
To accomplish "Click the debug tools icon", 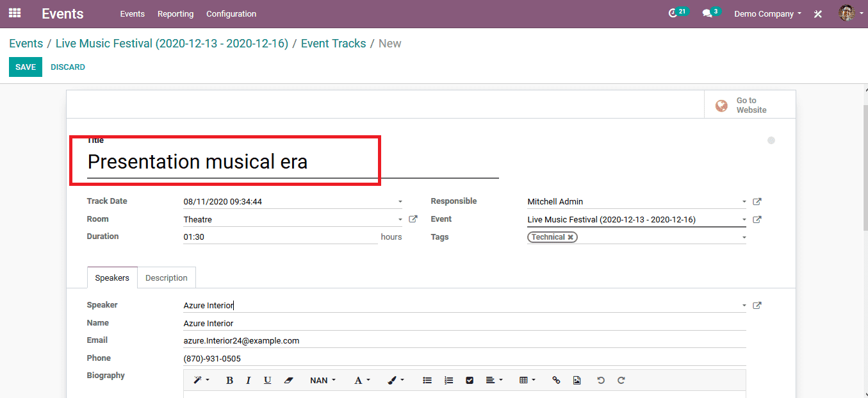I will [x=818, y=13].
